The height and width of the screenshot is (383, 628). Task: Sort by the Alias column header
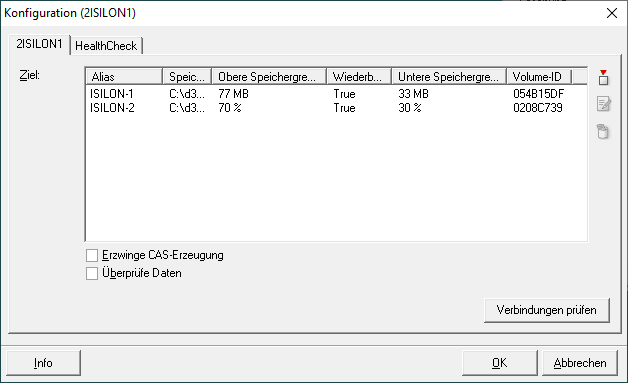124,77
